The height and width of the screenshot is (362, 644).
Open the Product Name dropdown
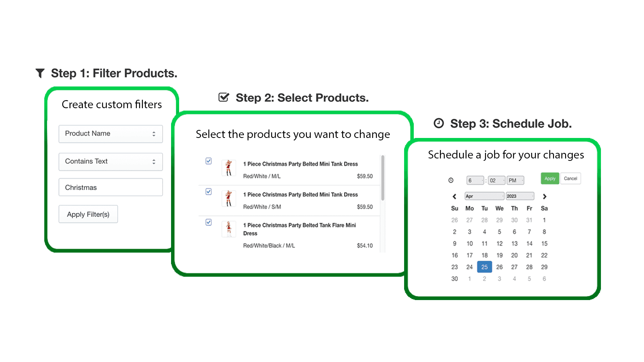coord(111,134)
